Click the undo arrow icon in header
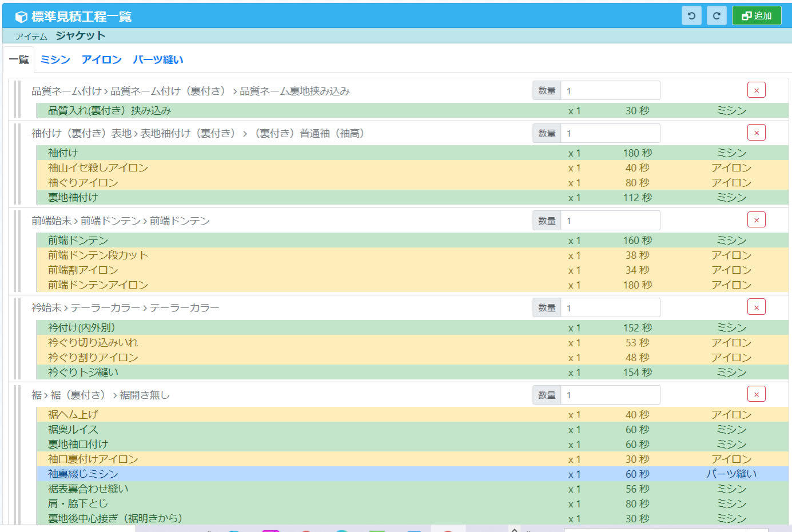The image size is (792, 532). [x=691, y=16]
